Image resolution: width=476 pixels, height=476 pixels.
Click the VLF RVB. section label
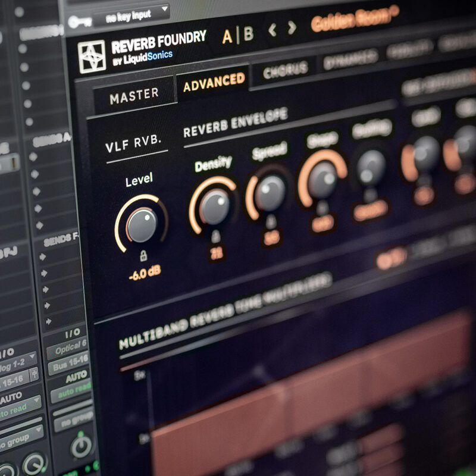click(133, 143)
